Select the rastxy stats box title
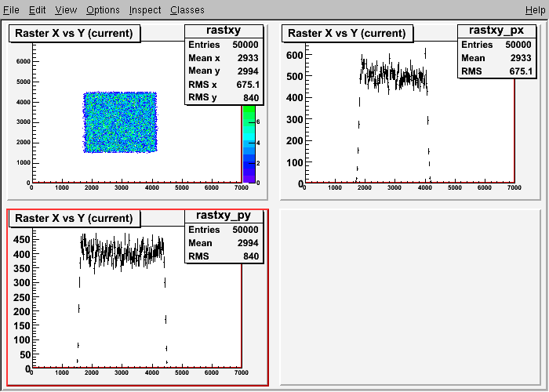The width and height of the screenshot is (549, 392). click(224, 31)
